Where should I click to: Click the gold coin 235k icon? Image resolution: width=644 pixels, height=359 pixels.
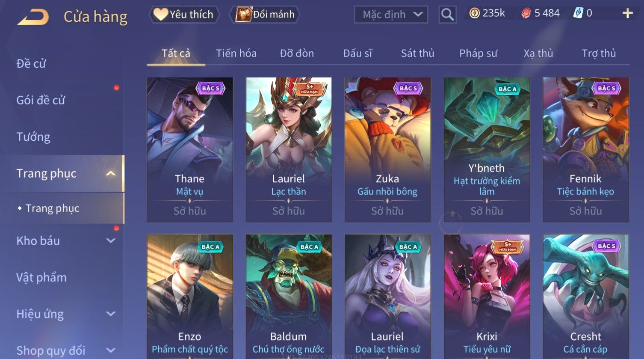pos(474,13)
